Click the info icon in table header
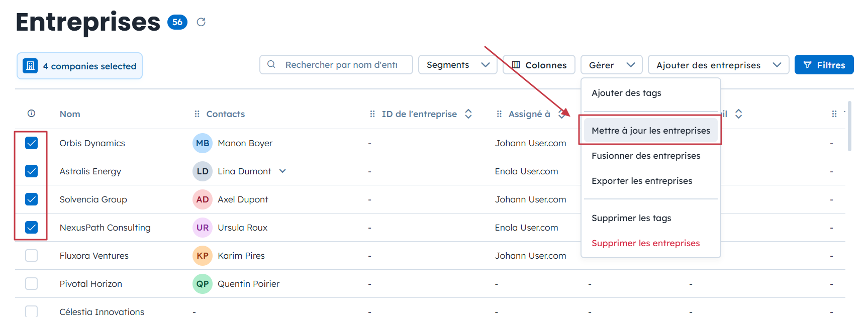 (31, 114)
